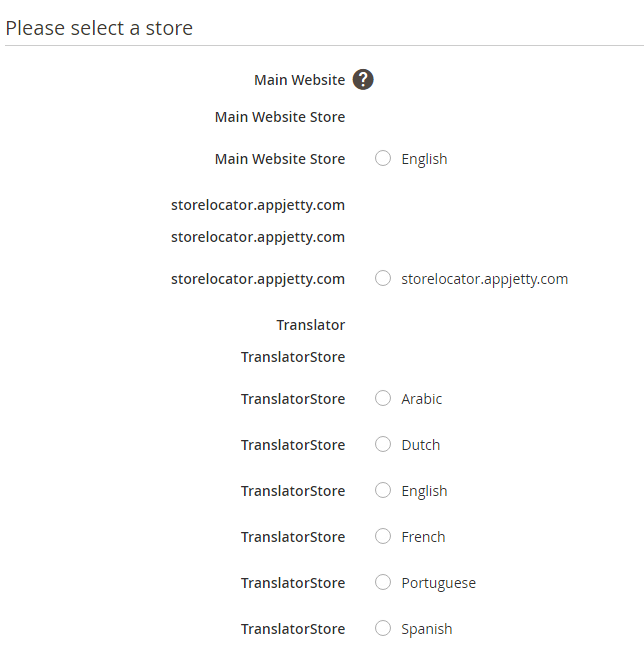Click storelocator.appjetty.com text right of its radio
Viewport: 644px width, 662px height.
tap(484, 279)
